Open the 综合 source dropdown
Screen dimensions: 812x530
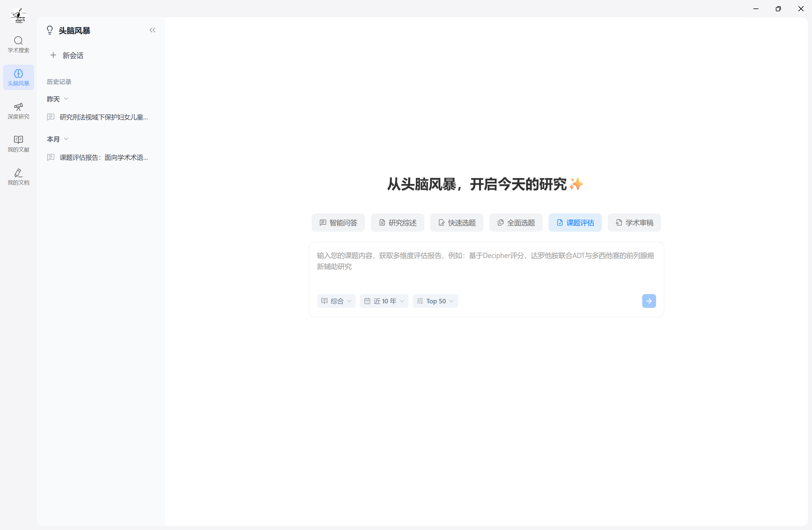336,301
